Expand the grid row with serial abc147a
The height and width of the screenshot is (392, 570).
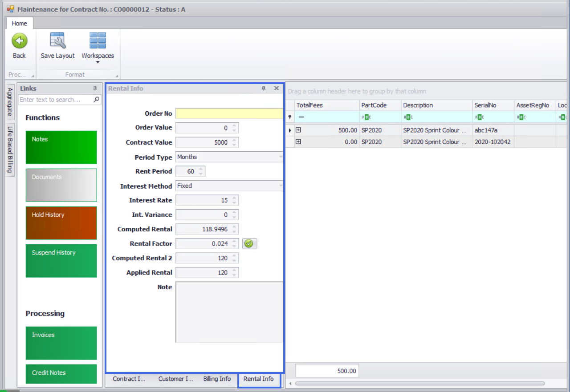(298, 130)
